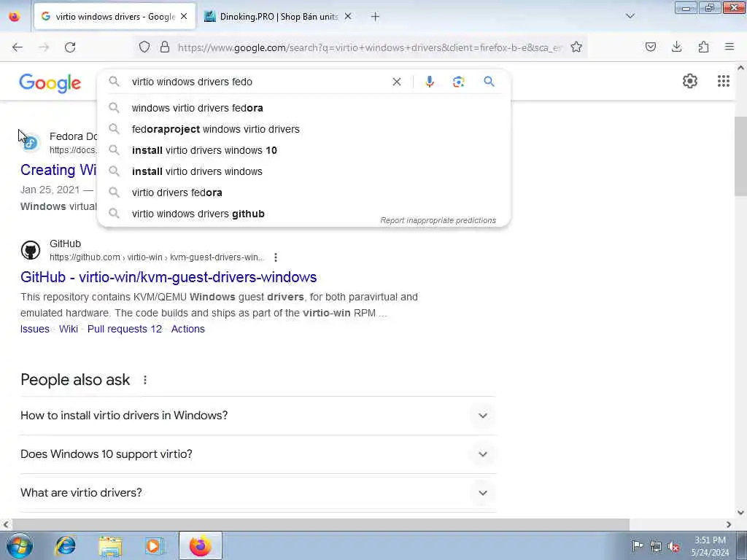
Task: Show site security padlock info
Action: 165,47
